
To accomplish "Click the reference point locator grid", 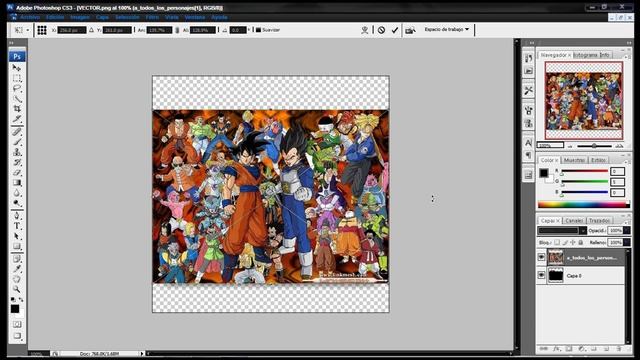I will point(42,30).
